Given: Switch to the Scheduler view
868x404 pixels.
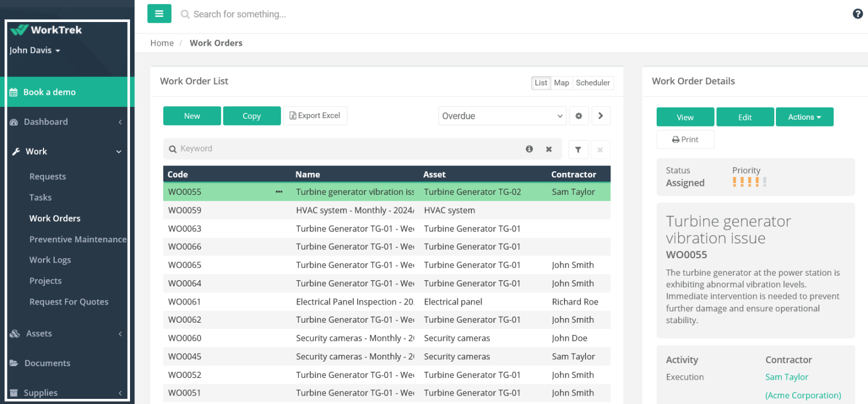Looking at the screenshot, I should pyautogui.click(x=592, y=83).
